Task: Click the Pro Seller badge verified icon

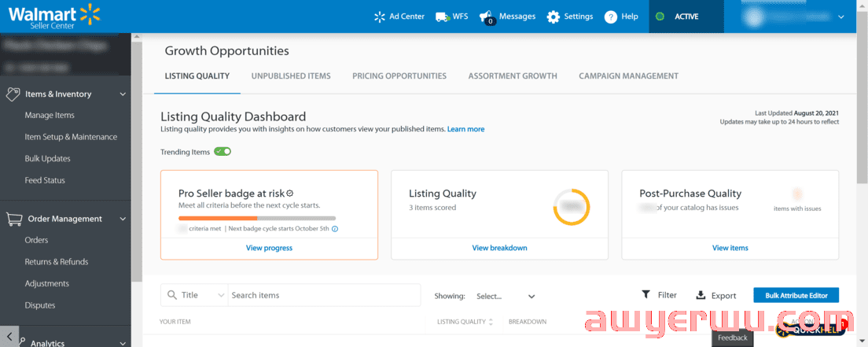Action: coord(290,193)
